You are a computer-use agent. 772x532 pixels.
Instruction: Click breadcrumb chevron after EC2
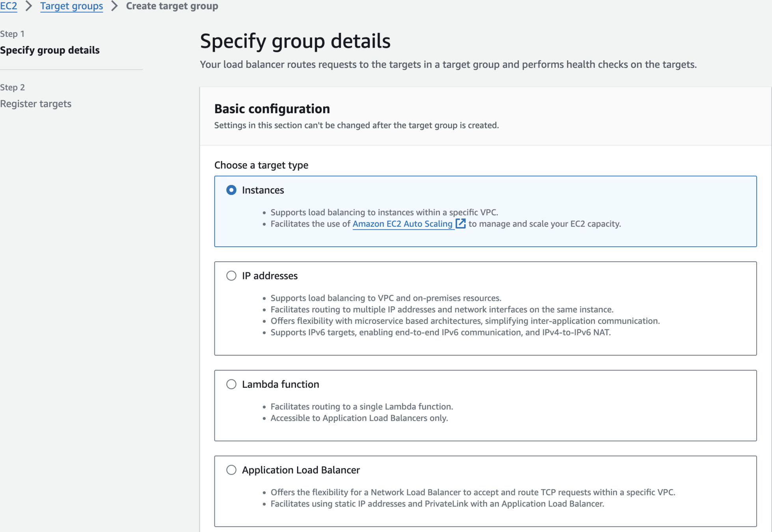(29, 6)
